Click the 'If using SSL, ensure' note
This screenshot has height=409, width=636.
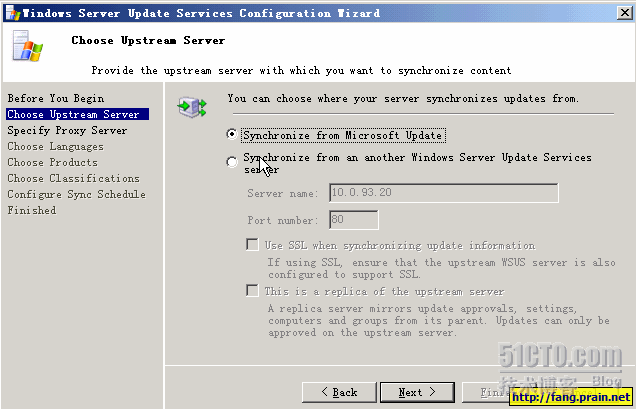441,268
